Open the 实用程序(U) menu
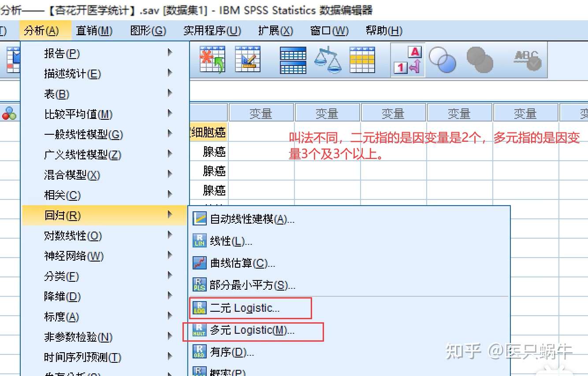This screenshot has height=376, width=588. (x=212, y=30)
